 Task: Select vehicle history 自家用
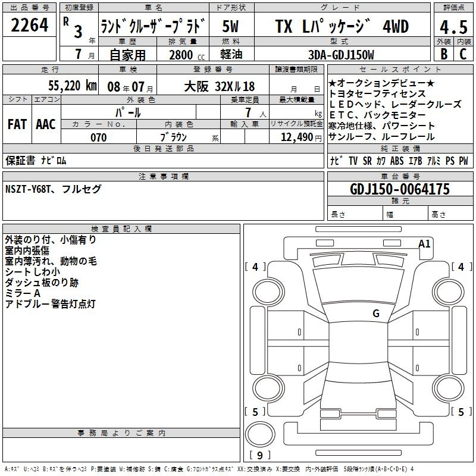[x=127, y=55]
